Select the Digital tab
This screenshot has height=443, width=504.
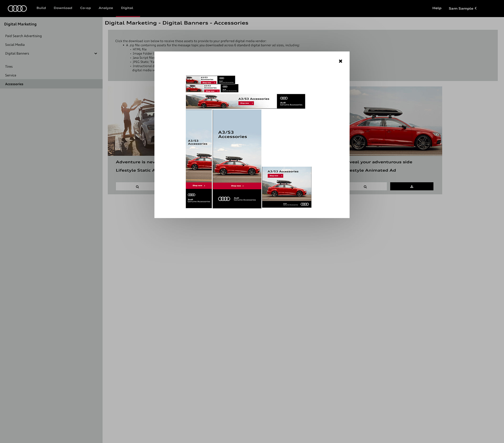pos(127,8)
